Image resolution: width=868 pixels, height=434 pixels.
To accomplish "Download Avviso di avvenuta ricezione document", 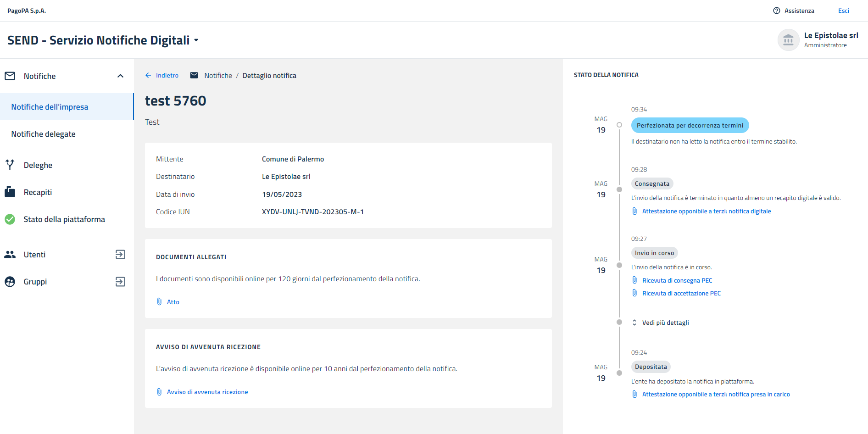I will point(207,392).
